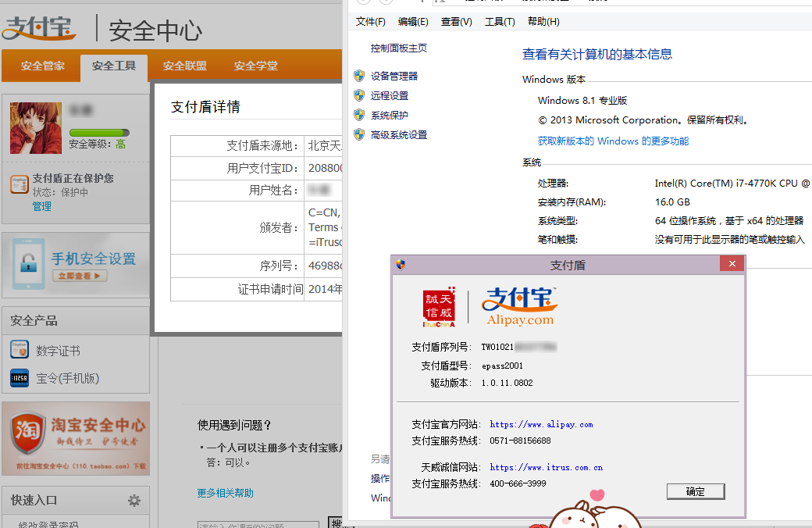
Task: Click 获取新版本的 Windows 的更多功能 link
Action: coord(613,141)
